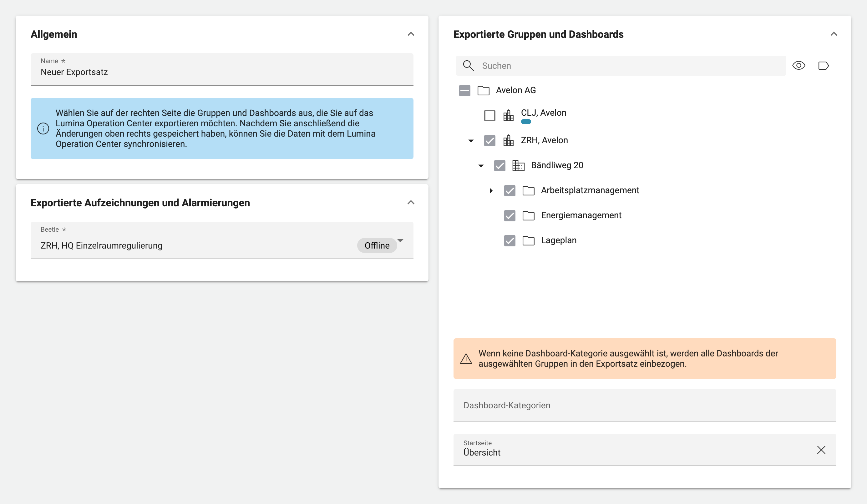Click the Arbeitsplatzmanagement folder icon

coord(528,191)
